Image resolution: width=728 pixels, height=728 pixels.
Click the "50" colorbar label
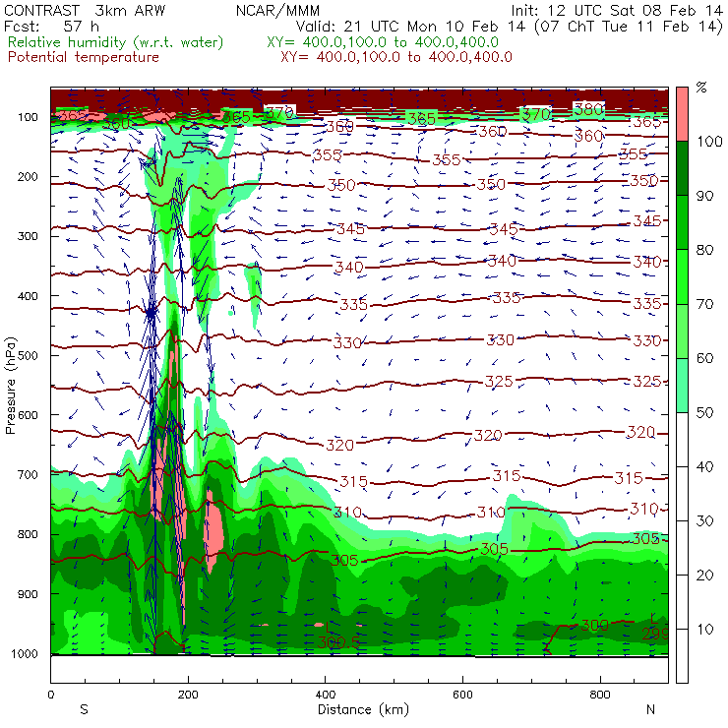[705, 412]
